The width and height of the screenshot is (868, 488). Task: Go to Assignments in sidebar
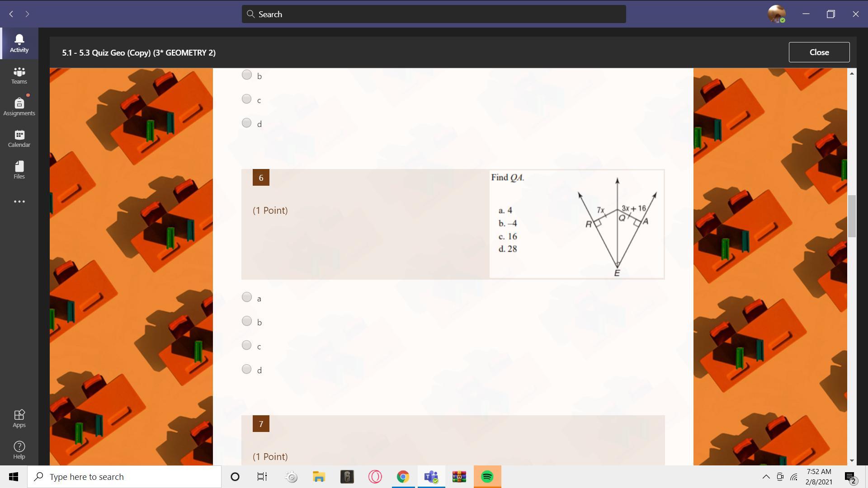point(19,107)
